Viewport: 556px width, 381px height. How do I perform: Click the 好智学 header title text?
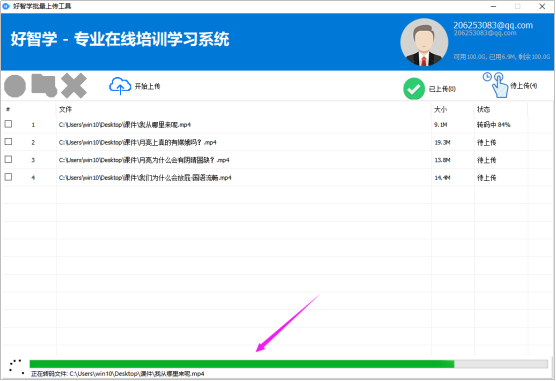tap(120, 39)
